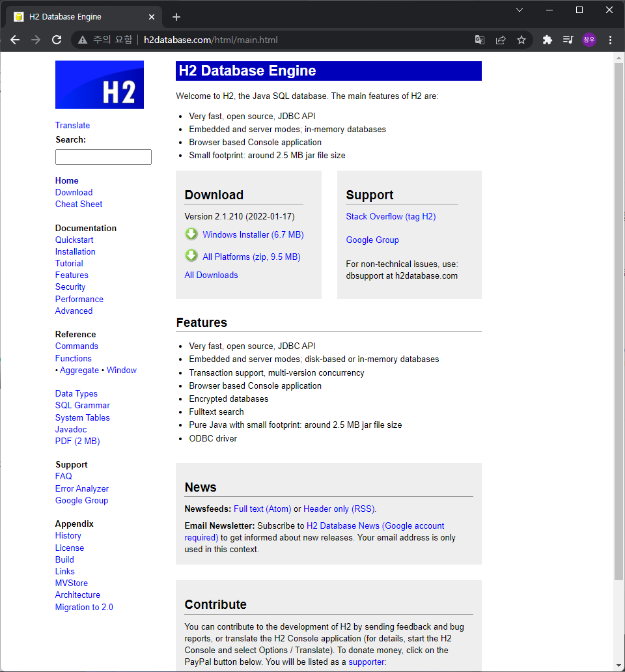
Task: Open the Error Analyzer link
Action: 82,488
